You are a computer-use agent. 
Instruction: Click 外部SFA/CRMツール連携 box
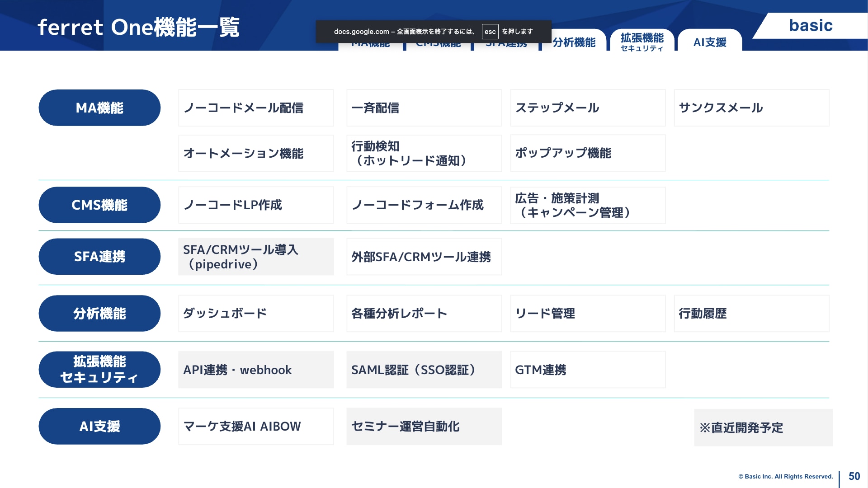[424, 257]
